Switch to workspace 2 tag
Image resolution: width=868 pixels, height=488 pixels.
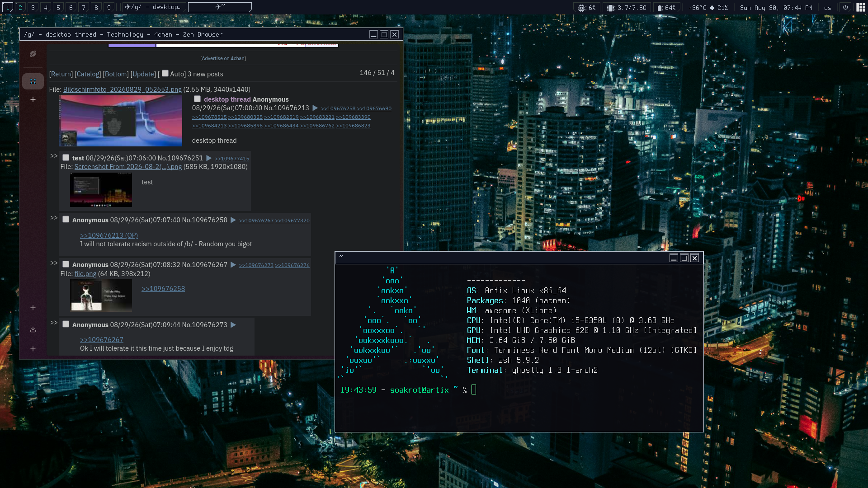coord(20,7)
